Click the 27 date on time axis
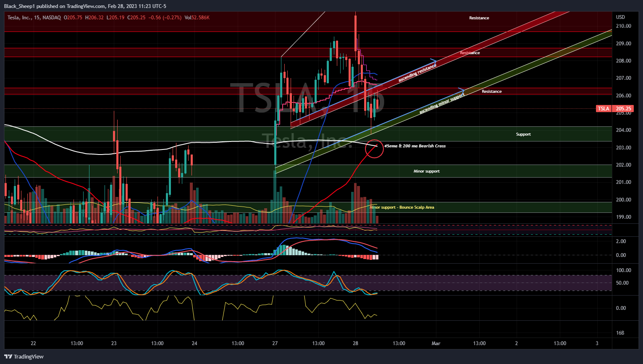643x364 pixels. tap(275, 343)
